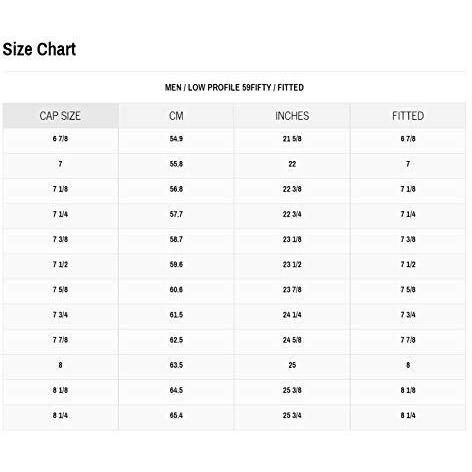Screen dimensions: 472x472
Task: Click the INCHES column header
Action: pyautogui.click(x=292, y=116)
